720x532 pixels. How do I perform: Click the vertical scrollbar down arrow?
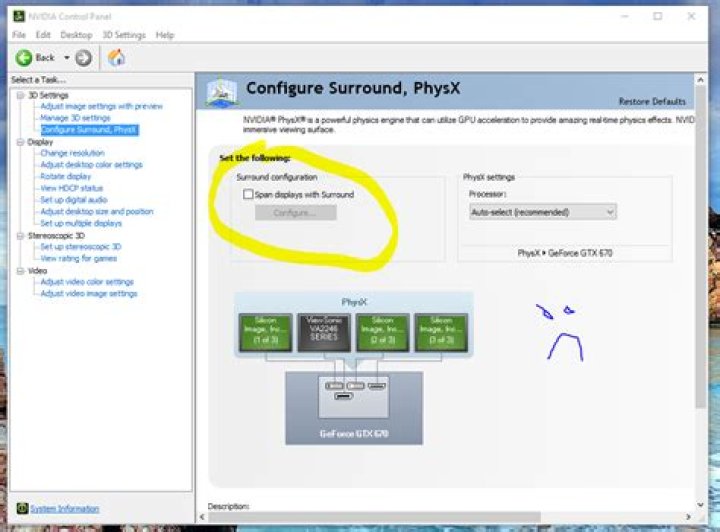point(700,504)
